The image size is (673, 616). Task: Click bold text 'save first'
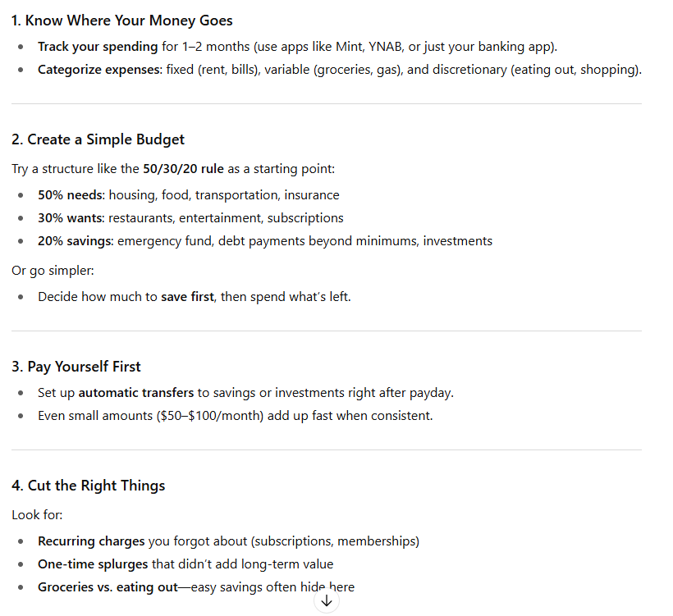[x=187, y=297]
